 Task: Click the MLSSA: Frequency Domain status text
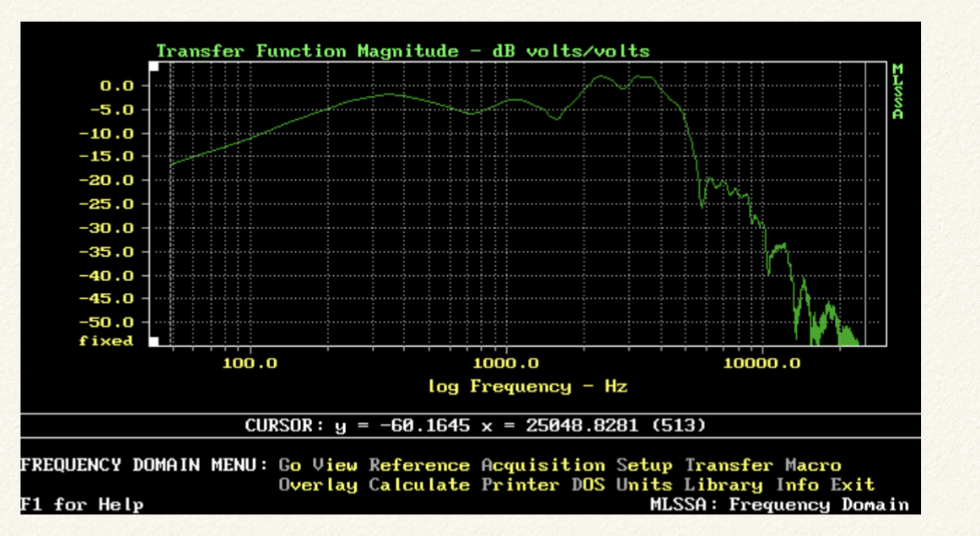point(779,505)
